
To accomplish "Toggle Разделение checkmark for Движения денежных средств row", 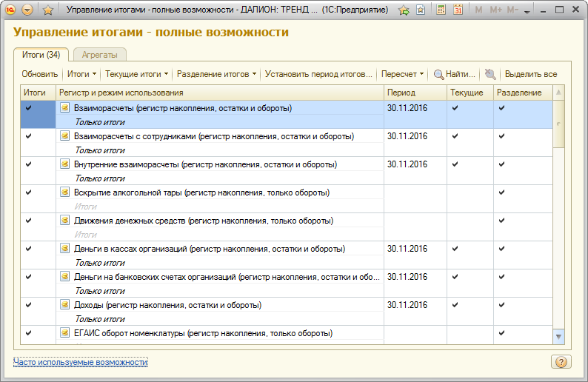I will (x=502, y=221).
